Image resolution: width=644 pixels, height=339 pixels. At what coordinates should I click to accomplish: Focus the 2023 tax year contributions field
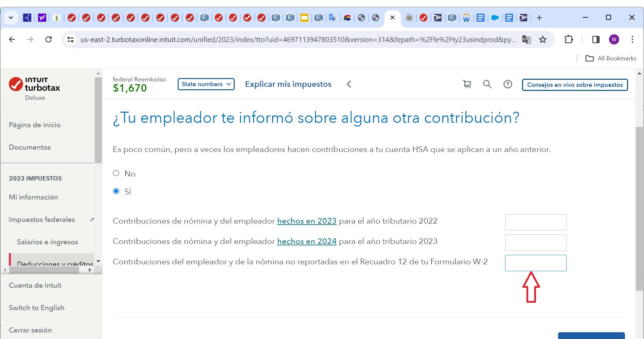tap(536, 243)
